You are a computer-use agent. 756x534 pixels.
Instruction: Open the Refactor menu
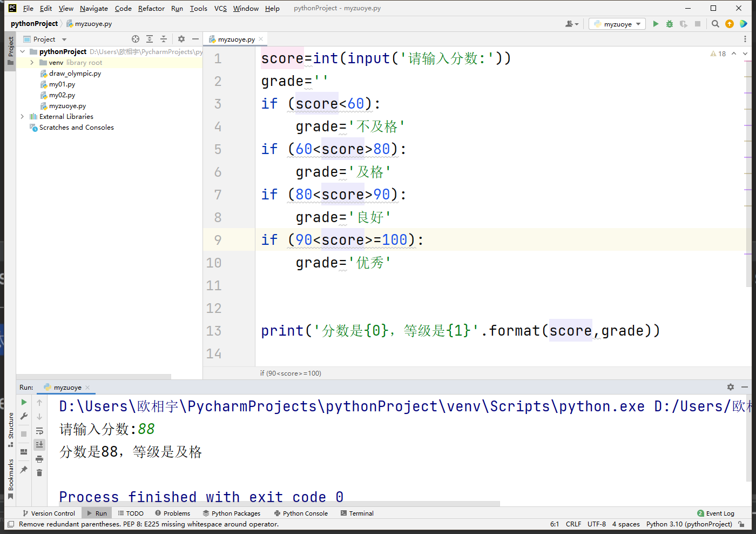point(151,8)
